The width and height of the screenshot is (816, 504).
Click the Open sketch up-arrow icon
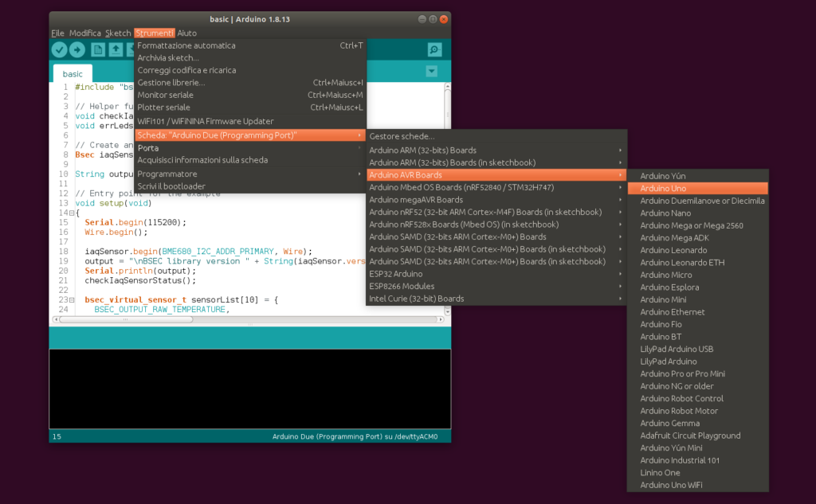point(116,49)
